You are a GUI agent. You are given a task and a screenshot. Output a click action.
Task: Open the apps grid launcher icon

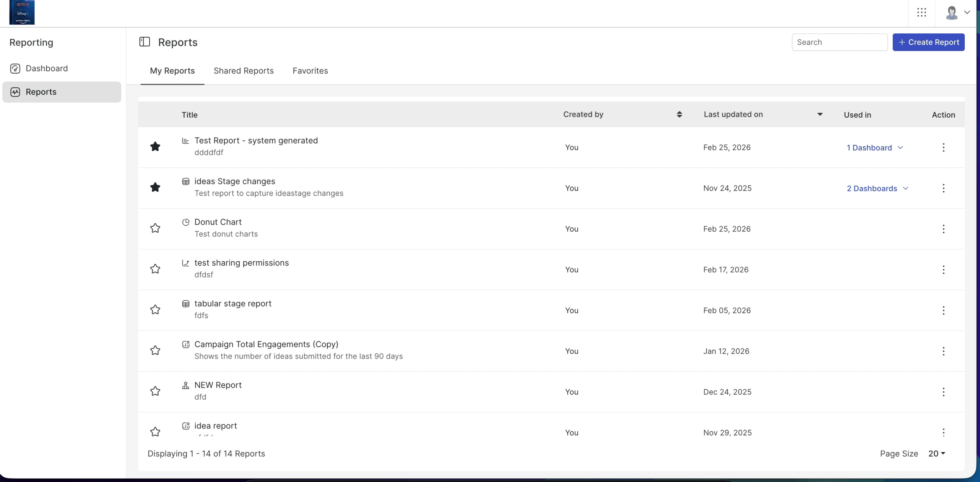[x=921, y=13]
